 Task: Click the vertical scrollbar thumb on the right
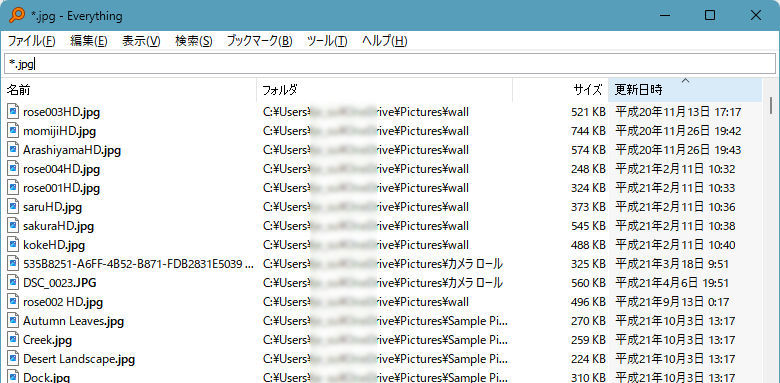tap(771, 106)
